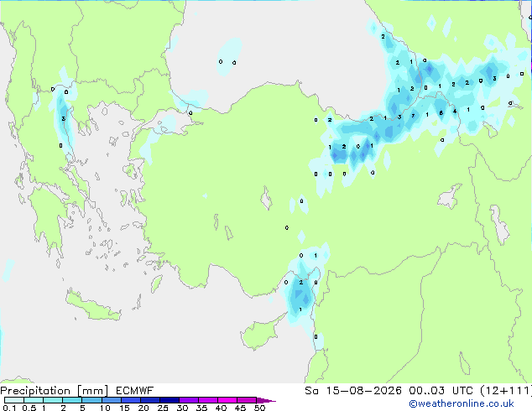
Task: Click the precipitation value 7 on the map
Action: (x=413, y=116)
